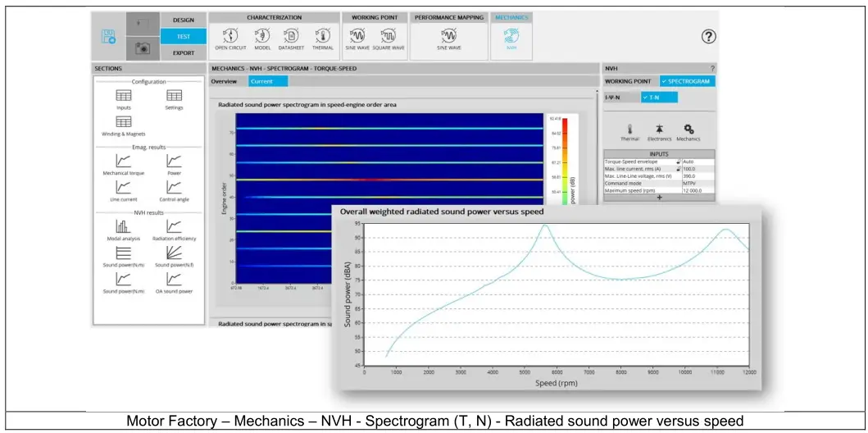Image resolution: width=868 pixels, height=433 pixels.
Task: Edit the Maximum speed value 12 000.0
Action: click(x=698, y=190)
